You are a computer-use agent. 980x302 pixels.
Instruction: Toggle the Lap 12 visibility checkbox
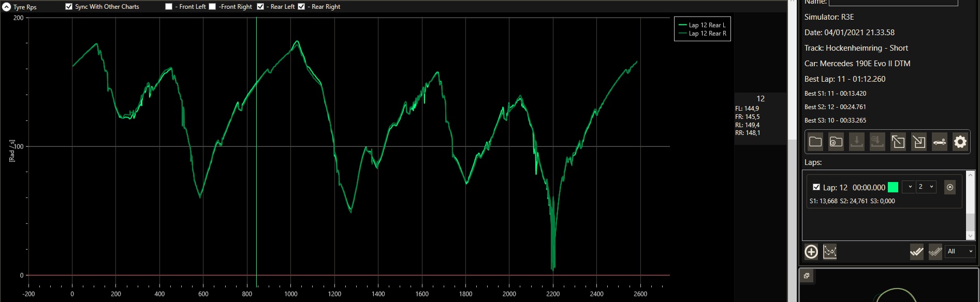[x=816, y=187]
